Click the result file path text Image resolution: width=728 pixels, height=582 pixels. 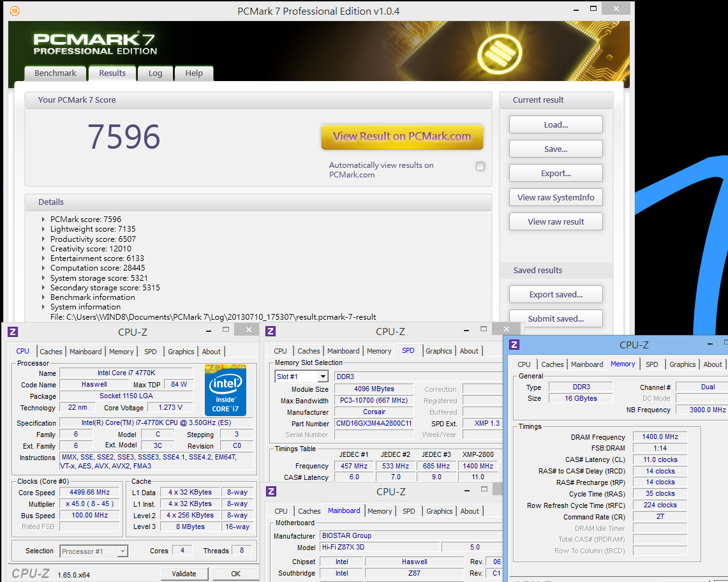coord(213,317)
